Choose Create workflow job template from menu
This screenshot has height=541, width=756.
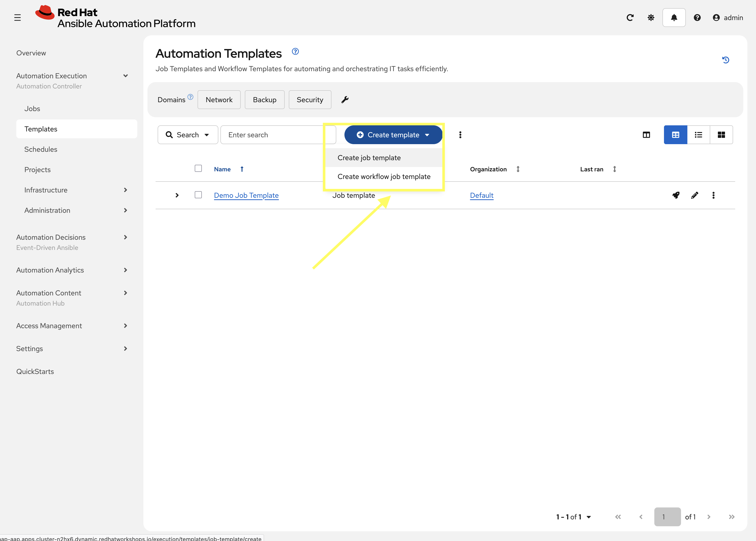384,176
